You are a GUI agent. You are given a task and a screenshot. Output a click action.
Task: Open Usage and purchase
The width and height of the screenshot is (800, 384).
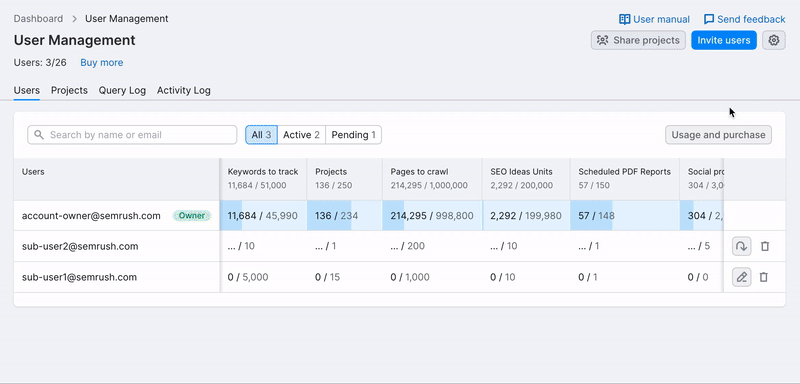click(718, 135)
